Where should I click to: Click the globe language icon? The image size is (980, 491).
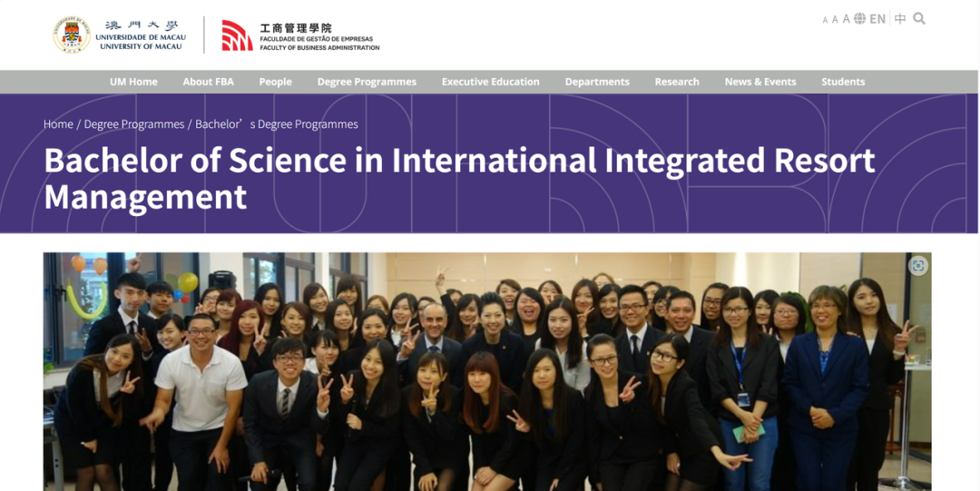[859, 19]
